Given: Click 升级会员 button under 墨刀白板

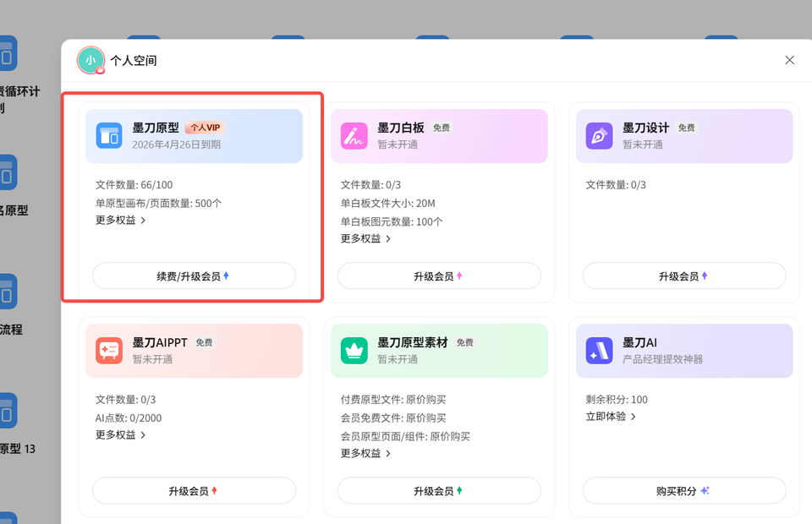Looking at the screenshot, I should tap(439, 276).
